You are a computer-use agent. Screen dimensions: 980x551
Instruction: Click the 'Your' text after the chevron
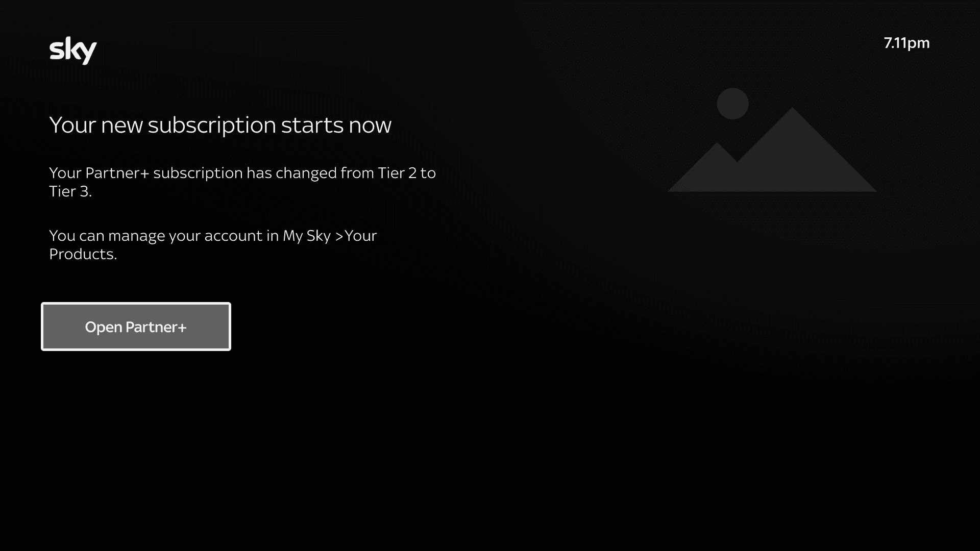pos(361,236)
